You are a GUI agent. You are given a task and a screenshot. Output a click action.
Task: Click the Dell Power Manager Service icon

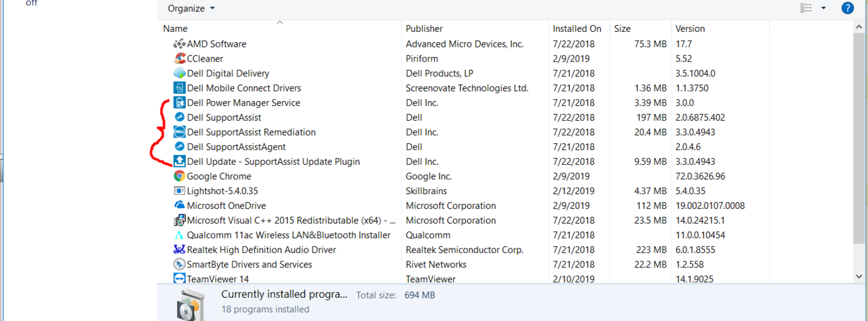pos(180,102)
